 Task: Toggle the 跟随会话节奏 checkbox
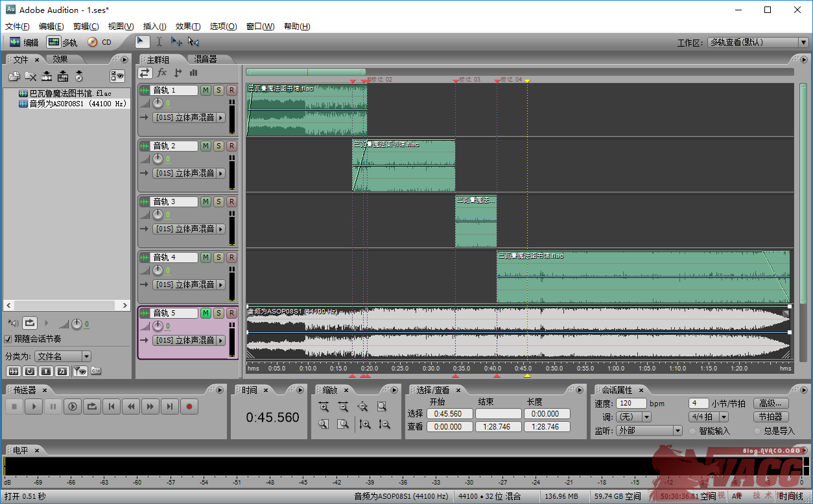[x=8, y=339]
